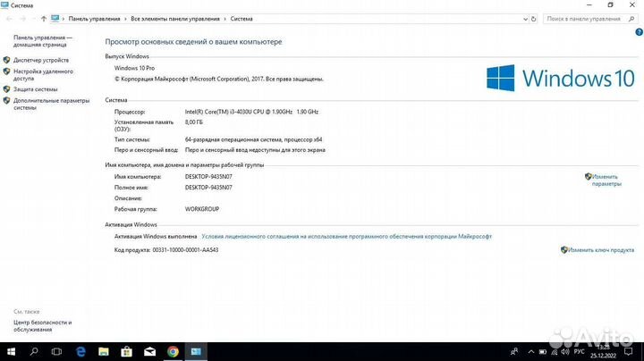The width and height of the screenshot is (644, 361).
Task: Go back with the Back arrow
Action: 9,19
